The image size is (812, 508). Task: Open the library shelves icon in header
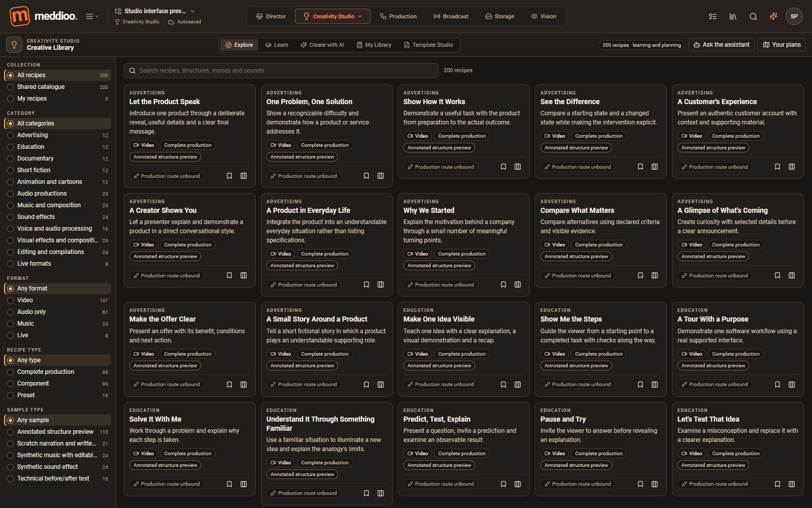pyautogui.click(x=733, y=16)
